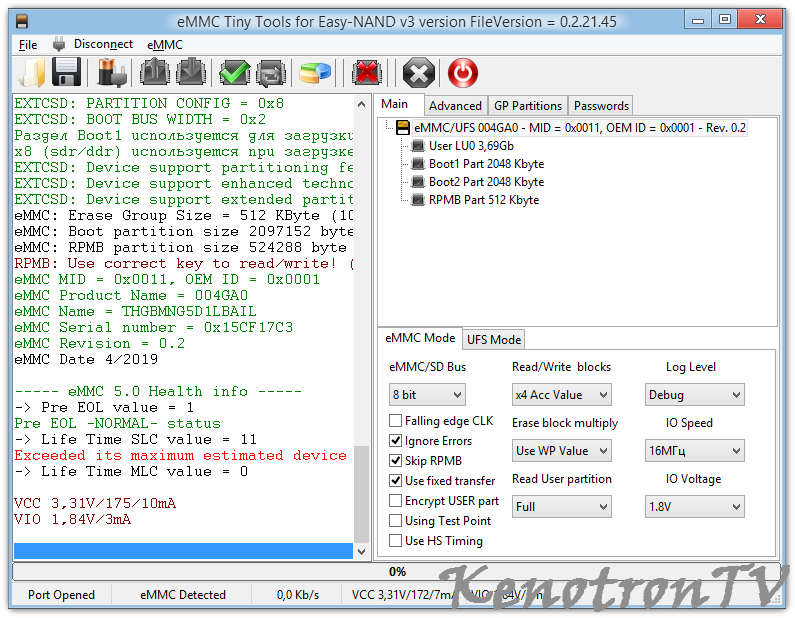Click 'eMMC Serial number = 0x15CF17C3' log line
Image resolution: width=795 pixels, height=618 pixels.
point(153,328)
